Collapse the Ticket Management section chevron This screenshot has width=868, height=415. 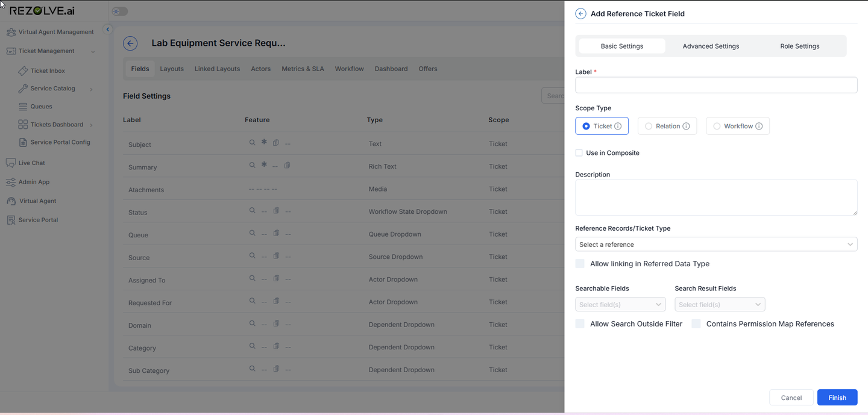(93, 52)
